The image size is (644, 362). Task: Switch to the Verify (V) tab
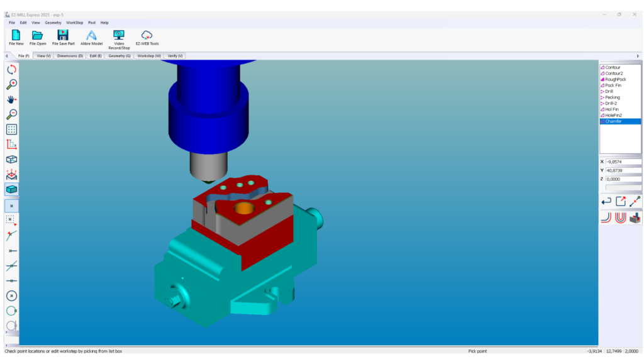175,56
